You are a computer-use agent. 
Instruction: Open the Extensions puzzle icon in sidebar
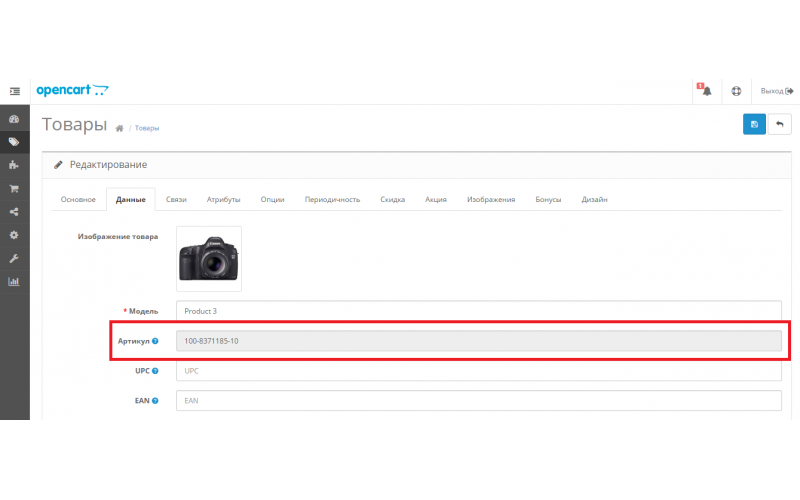point(14,165)
